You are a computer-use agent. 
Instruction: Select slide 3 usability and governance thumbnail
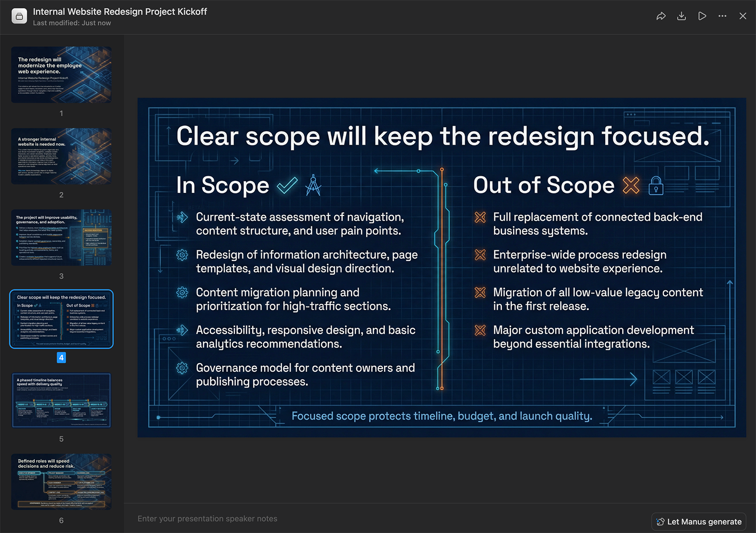[61, 238]
